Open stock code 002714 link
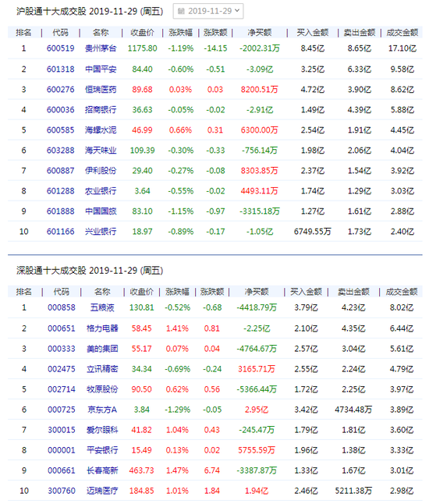The width and height of the screenshot is (429, 504). pos(62,389)
